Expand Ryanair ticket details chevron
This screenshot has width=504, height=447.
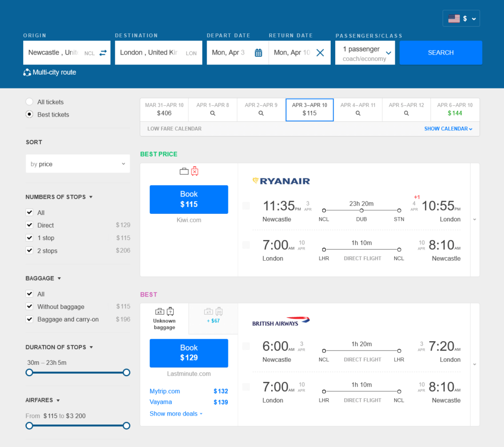pyautogui.click(x=475, y=220)
